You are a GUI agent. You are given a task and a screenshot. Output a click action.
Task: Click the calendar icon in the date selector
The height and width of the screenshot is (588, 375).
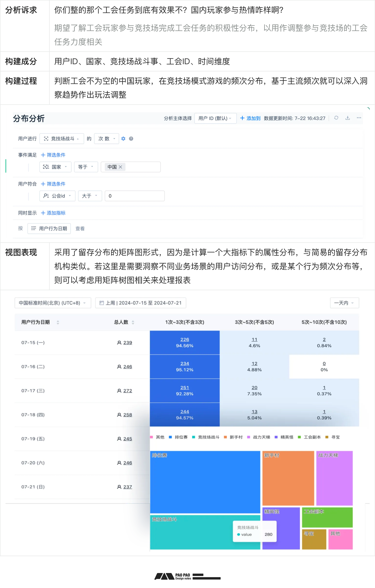point(102,303)
